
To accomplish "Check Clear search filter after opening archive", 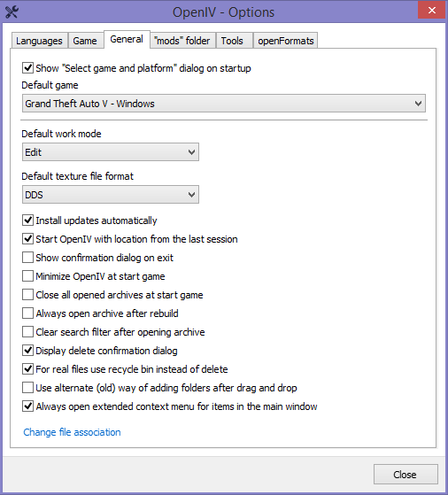I will [27, 332].
